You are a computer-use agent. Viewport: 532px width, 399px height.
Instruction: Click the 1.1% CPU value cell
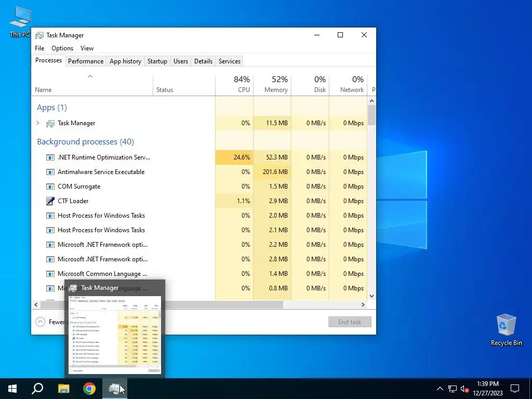[234, 201]
